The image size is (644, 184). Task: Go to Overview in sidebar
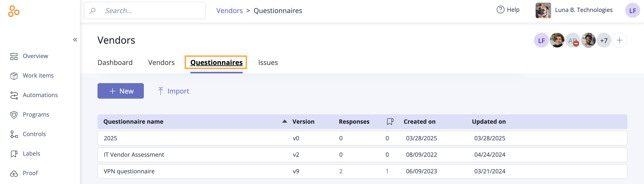[35, 56]
